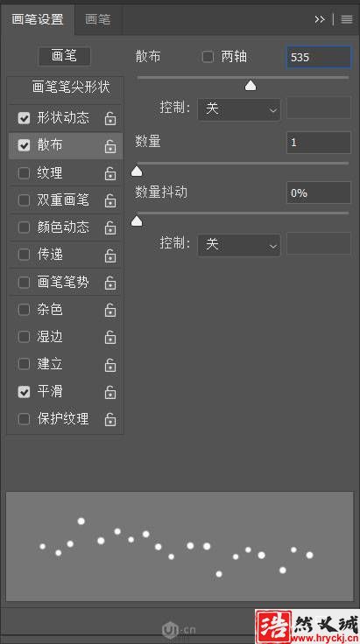Uncheck the 平滑 checkbox
Viewport: 360px width, 644px height.
point(25,391)
